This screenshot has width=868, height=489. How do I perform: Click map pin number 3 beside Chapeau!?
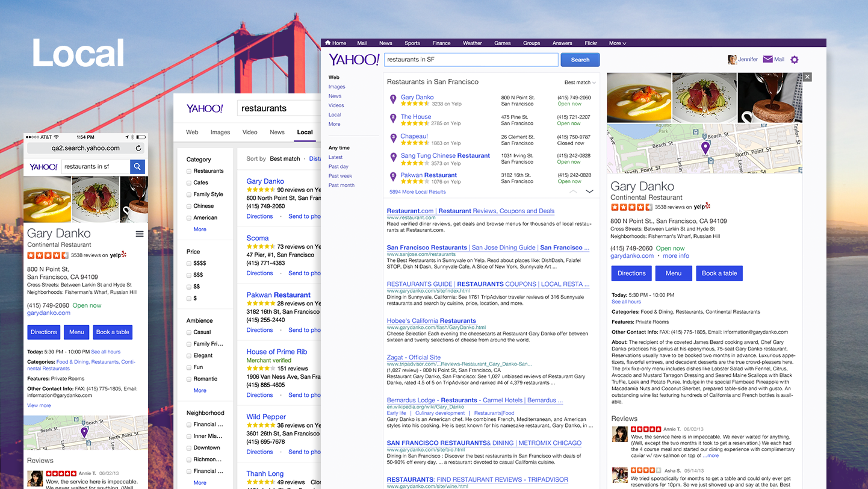tap(393, 139)
